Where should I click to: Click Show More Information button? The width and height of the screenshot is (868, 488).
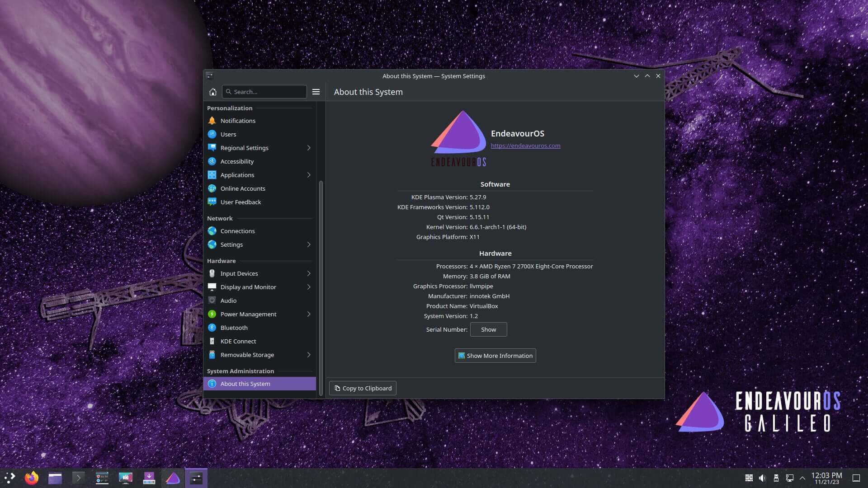(495, 355)
